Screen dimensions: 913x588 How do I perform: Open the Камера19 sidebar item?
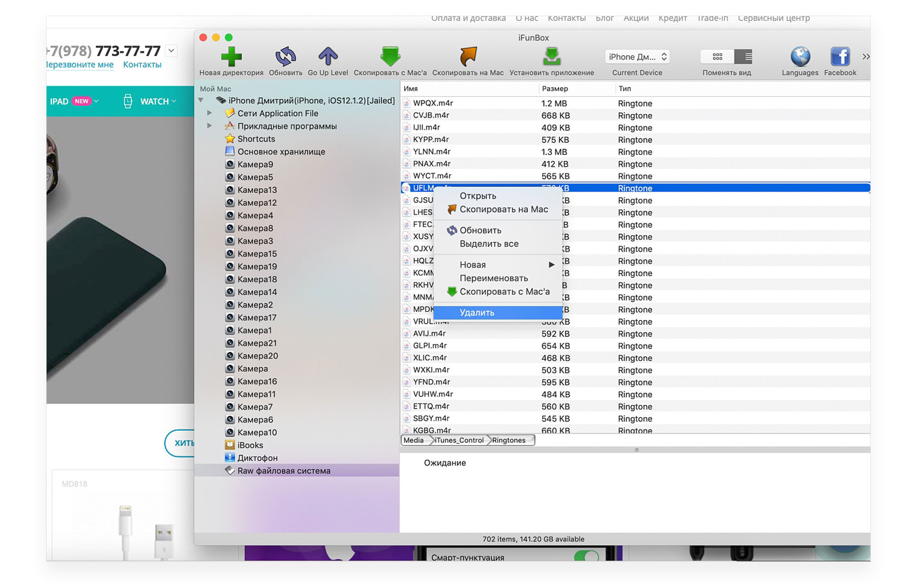pyautogui.click(x=257, y=266)
